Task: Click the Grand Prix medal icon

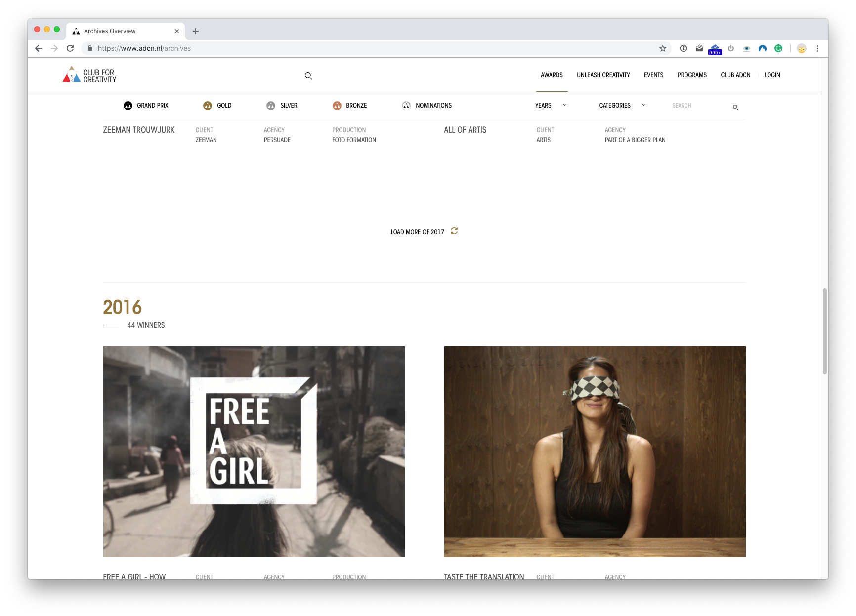Action: (x=128, y=105)
